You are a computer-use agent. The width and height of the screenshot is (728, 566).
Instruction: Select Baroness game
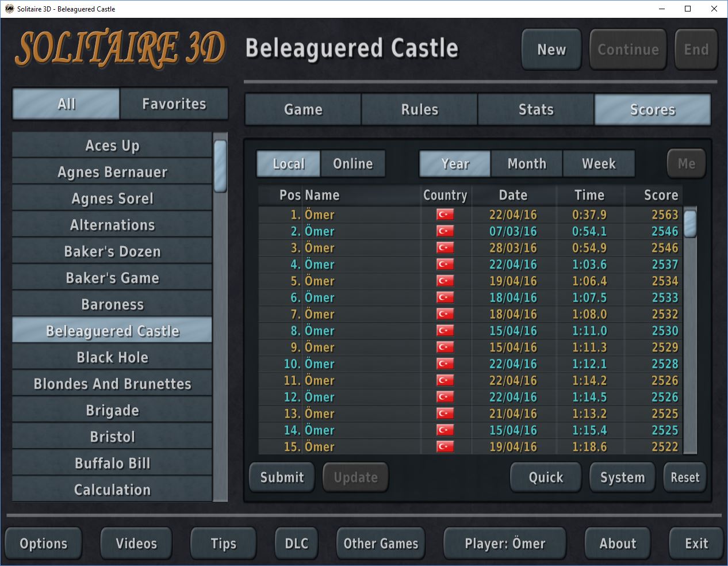pyautogui.click(x=112, y=304)
